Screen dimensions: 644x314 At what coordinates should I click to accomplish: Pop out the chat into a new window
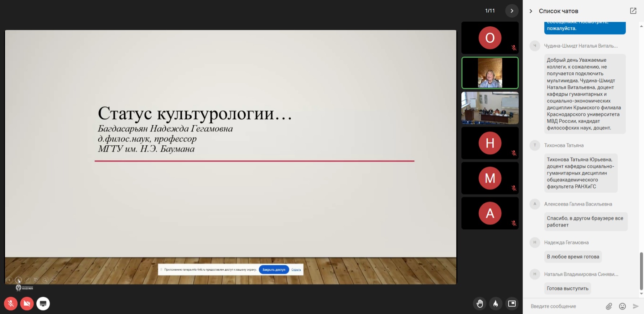pyautogui.click(x=633, y=11)
